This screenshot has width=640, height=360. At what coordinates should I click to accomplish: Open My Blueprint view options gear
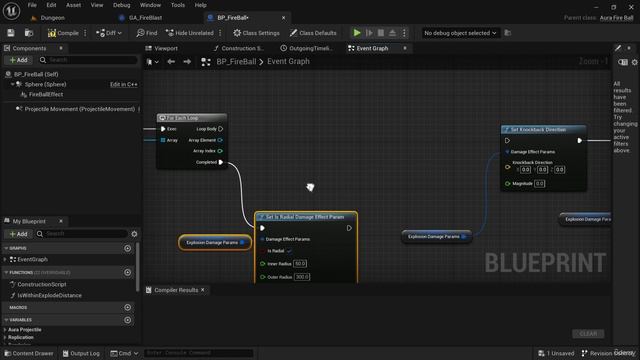134,234
